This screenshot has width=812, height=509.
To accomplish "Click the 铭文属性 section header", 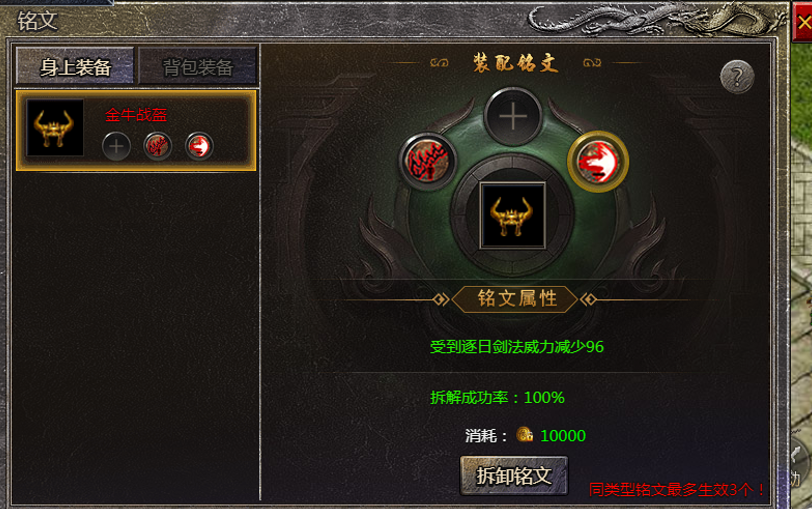I will pyautogui.click(x=516, y=299).
